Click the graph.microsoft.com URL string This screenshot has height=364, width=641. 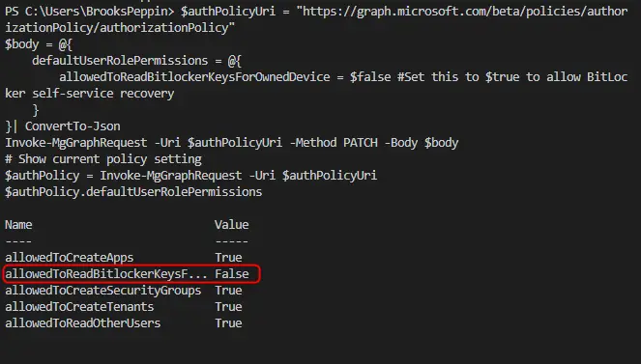(x=317, y=19)
